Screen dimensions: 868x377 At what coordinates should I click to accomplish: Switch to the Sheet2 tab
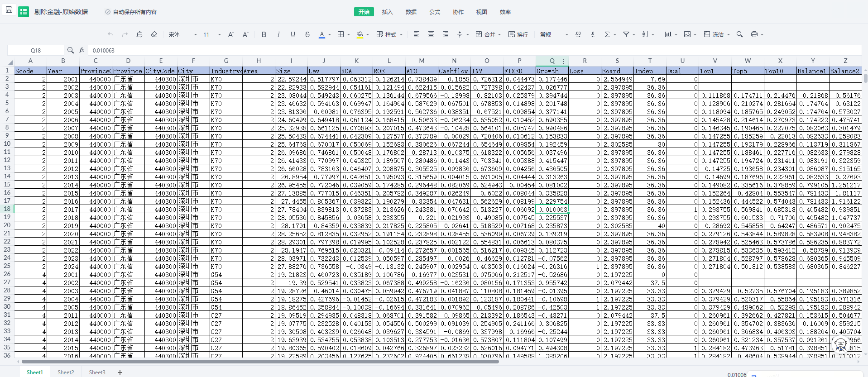tap(66, 372)
